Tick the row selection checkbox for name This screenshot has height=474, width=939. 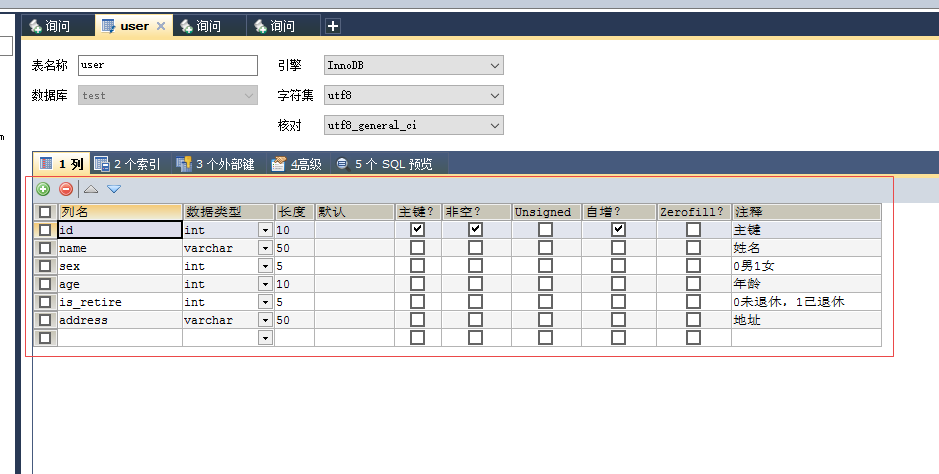tap(45, 248)
